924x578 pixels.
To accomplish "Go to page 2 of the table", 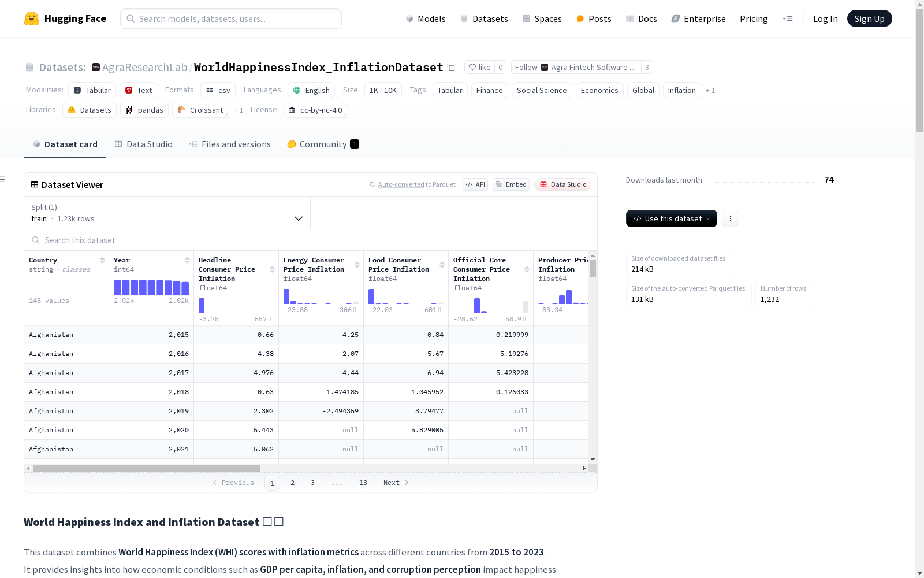I will pos(293,483).
